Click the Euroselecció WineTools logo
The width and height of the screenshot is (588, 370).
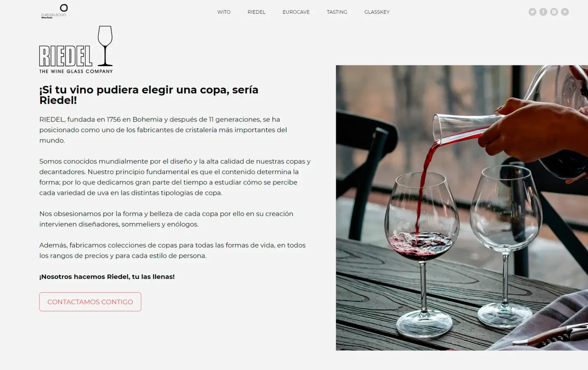coord(54,12)
